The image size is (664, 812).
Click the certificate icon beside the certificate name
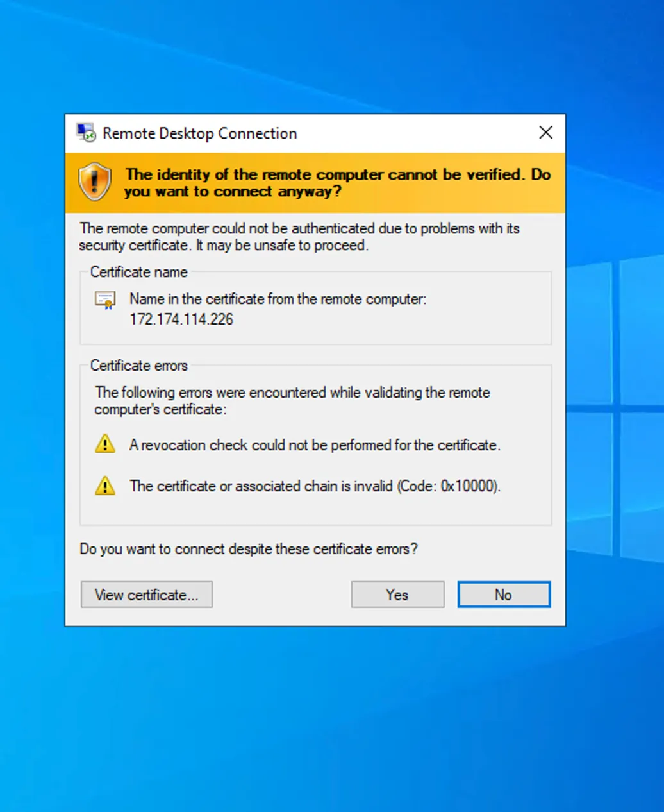[x=105, y=300]
